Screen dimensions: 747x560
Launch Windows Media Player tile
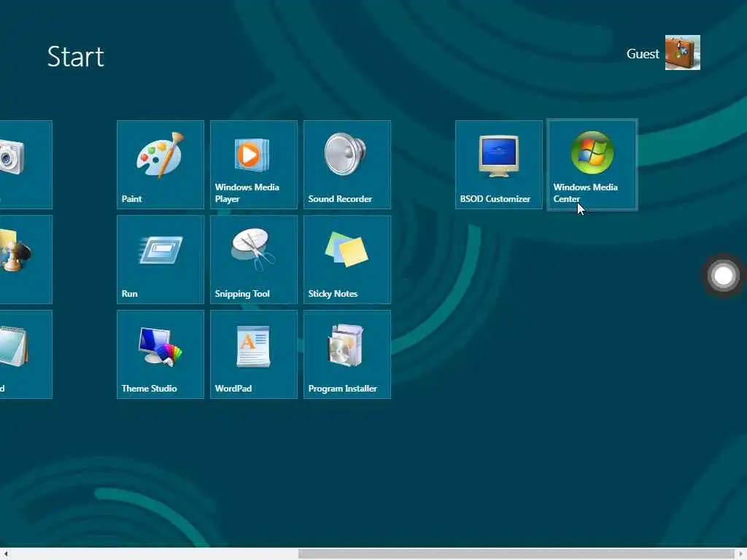[x=253, y=165]
